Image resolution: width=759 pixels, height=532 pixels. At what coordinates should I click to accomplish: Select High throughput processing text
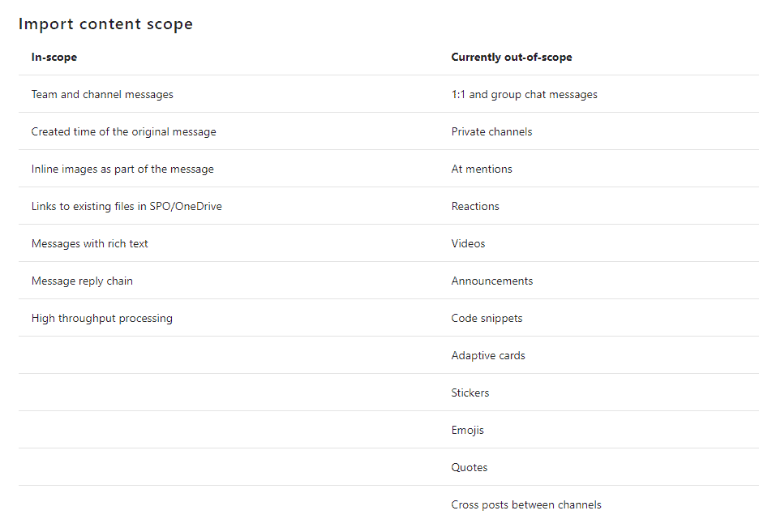tap(101, 318)
